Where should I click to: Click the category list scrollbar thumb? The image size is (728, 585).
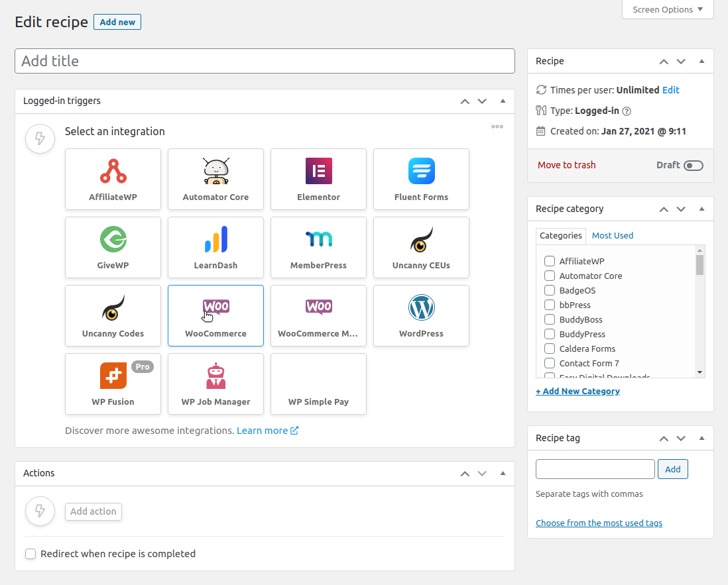click(699, 265)
